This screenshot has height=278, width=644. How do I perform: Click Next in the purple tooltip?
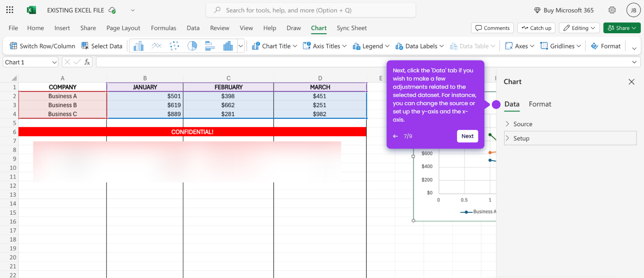[468, 136]
